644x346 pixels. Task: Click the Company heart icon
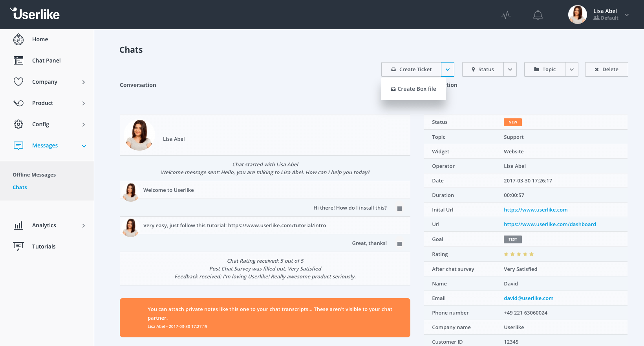click(18, 82)
